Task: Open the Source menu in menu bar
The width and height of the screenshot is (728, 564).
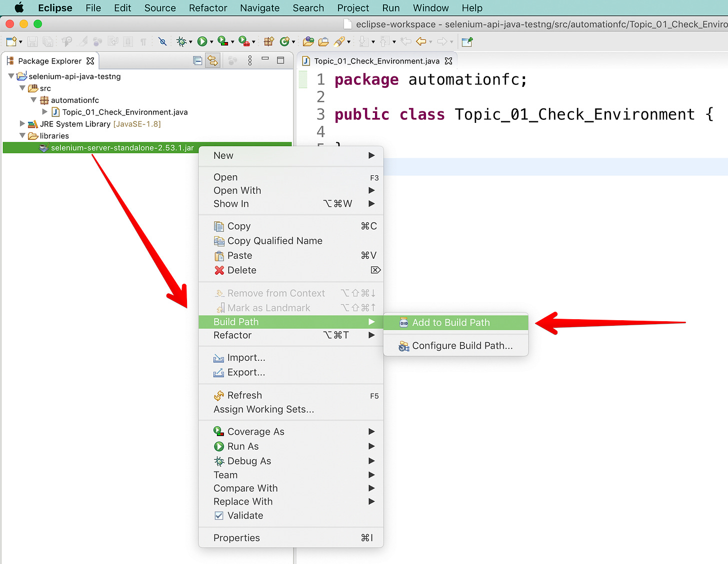Action: click(x=160, y=8)
